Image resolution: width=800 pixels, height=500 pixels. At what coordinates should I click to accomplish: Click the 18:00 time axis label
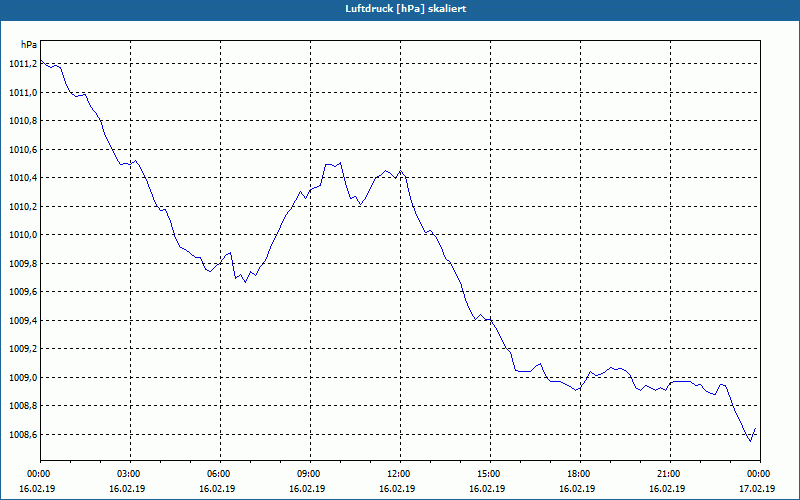580,474
